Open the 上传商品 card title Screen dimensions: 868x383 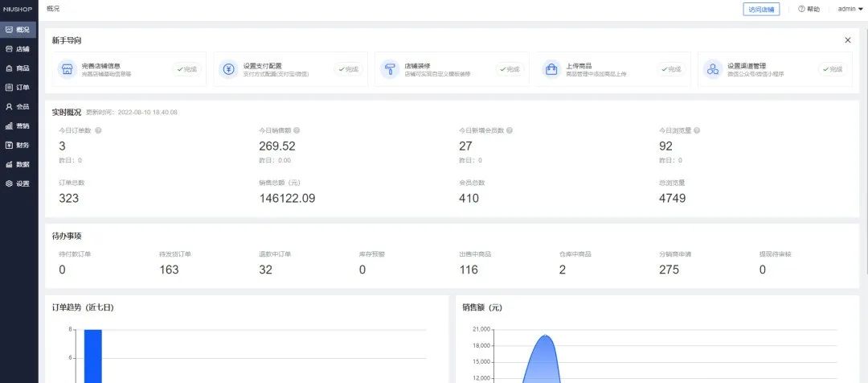click(579, 65)
